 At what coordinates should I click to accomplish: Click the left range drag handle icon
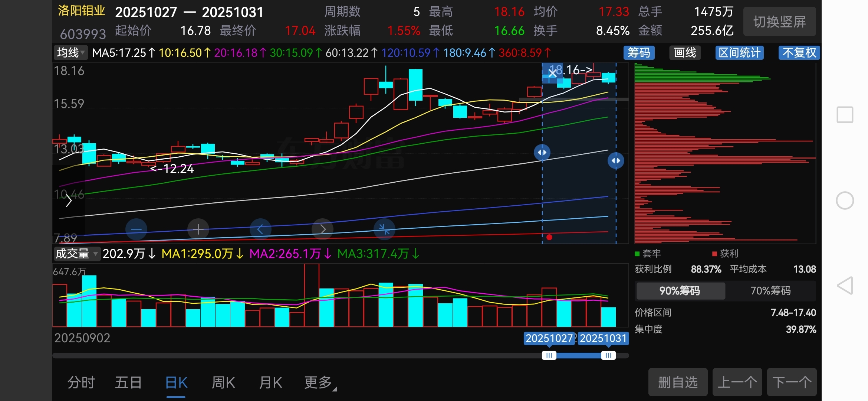coord(542,152)
